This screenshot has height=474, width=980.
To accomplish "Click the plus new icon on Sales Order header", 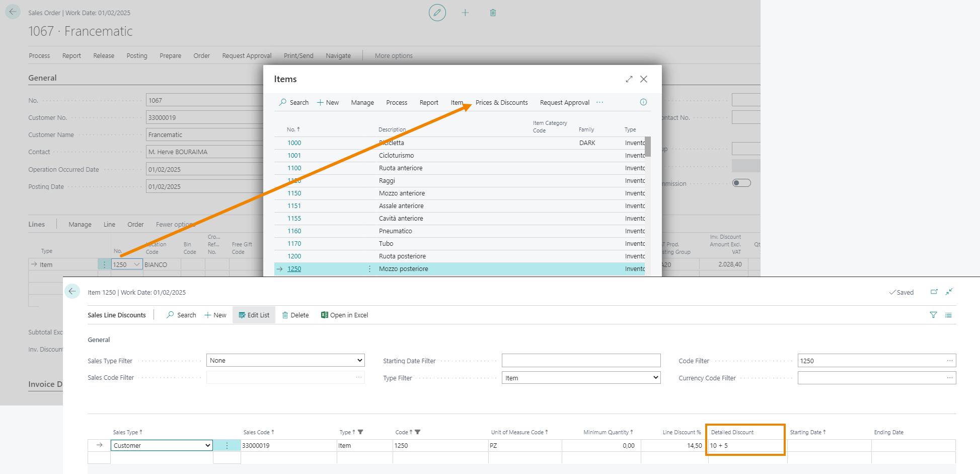I will point(465,13).
